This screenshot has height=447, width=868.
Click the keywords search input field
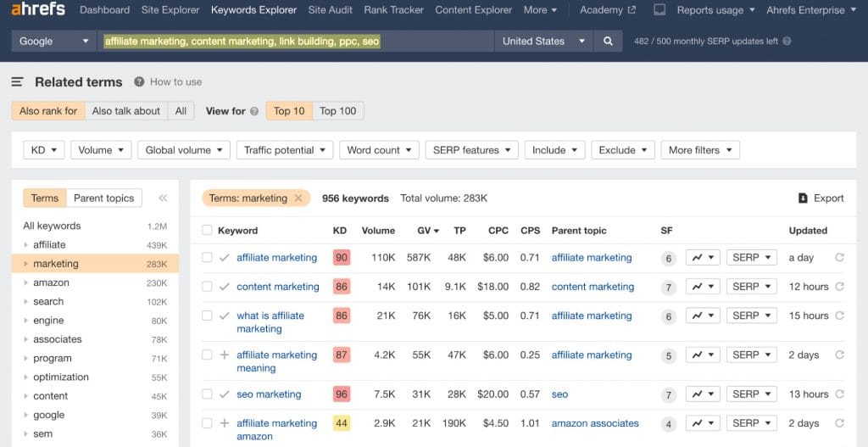[x=297, y=41]
